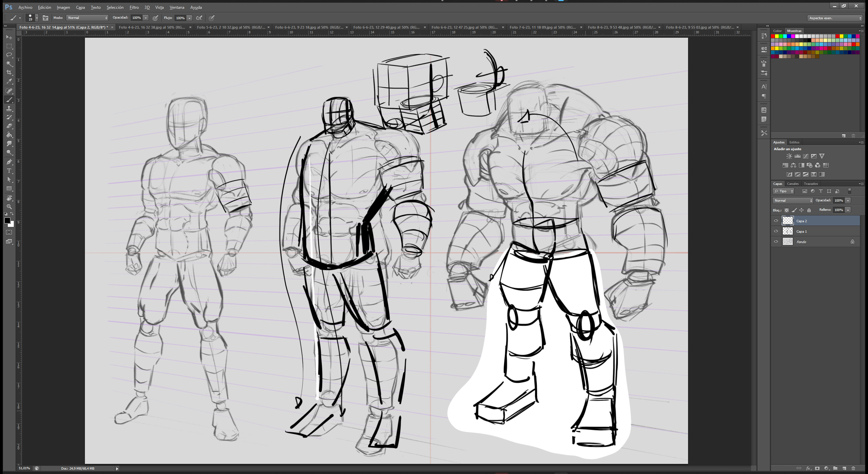Open the Aspectos esen. workspace dropdown
The width and height of the screenshot is (868, 474).
[x=835, y=18]
